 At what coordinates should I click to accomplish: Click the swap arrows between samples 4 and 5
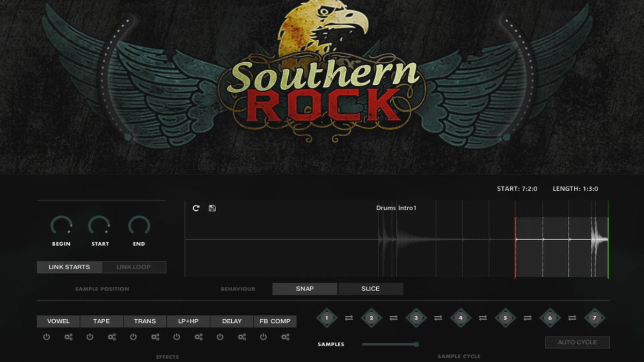tap(483, 318)
